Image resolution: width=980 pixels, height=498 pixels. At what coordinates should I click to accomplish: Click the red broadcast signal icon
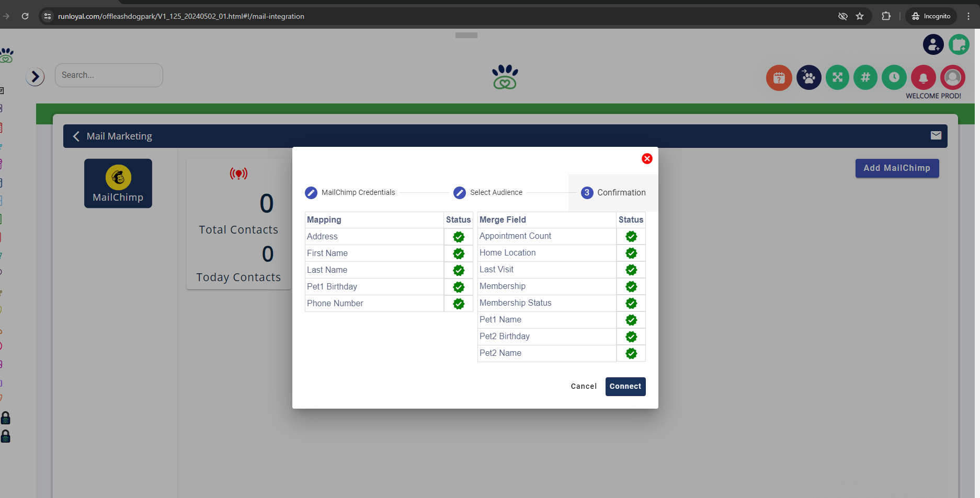[238, 173]
